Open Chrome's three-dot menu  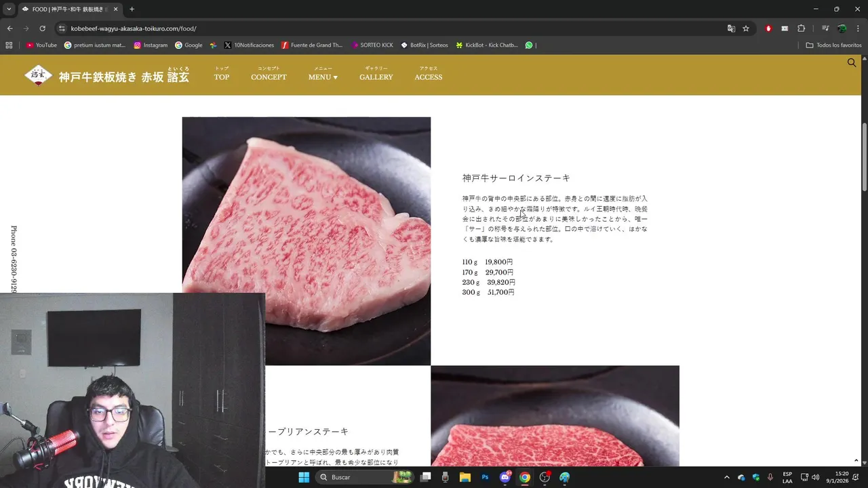coord(857,28)
